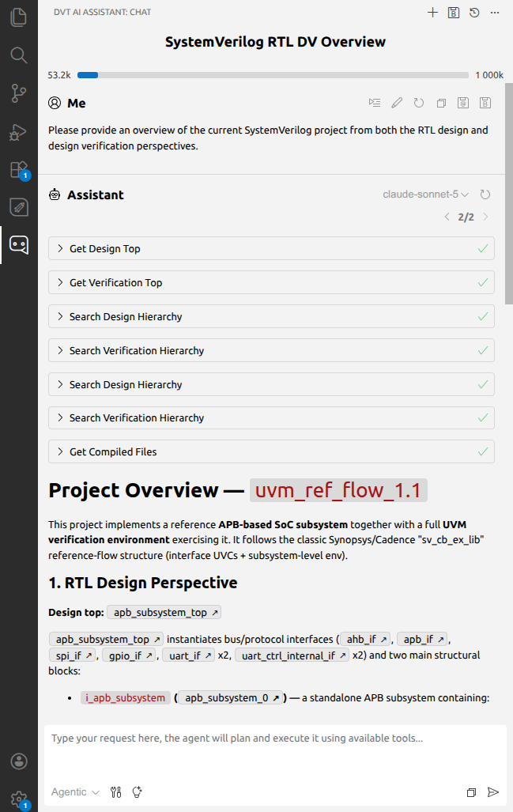Edit the Me message with pencil icon
The width and height of the screenshot is (513, 812).
tap(397, 103)
